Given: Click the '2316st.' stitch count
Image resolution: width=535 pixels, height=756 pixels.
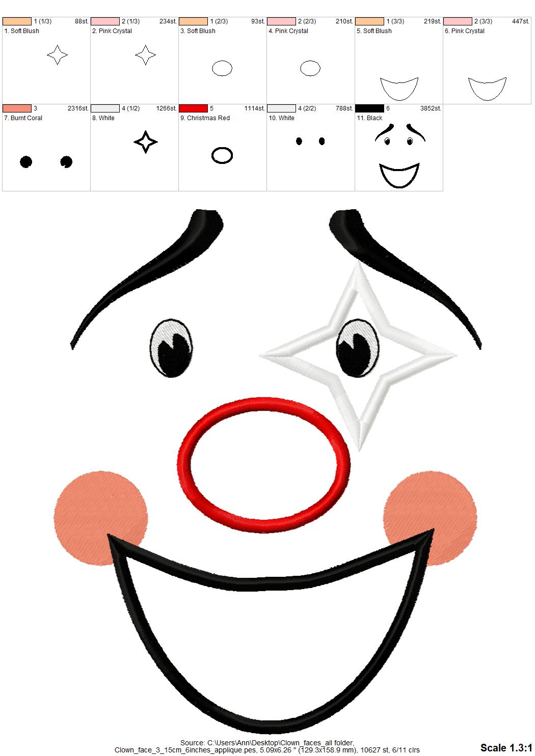Looking at the screenshot, I should tap(78, 108).
